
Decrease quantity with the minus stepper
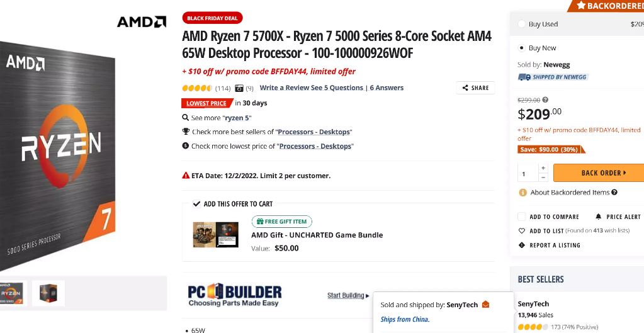pyautogui.click(x=543, y=178)
